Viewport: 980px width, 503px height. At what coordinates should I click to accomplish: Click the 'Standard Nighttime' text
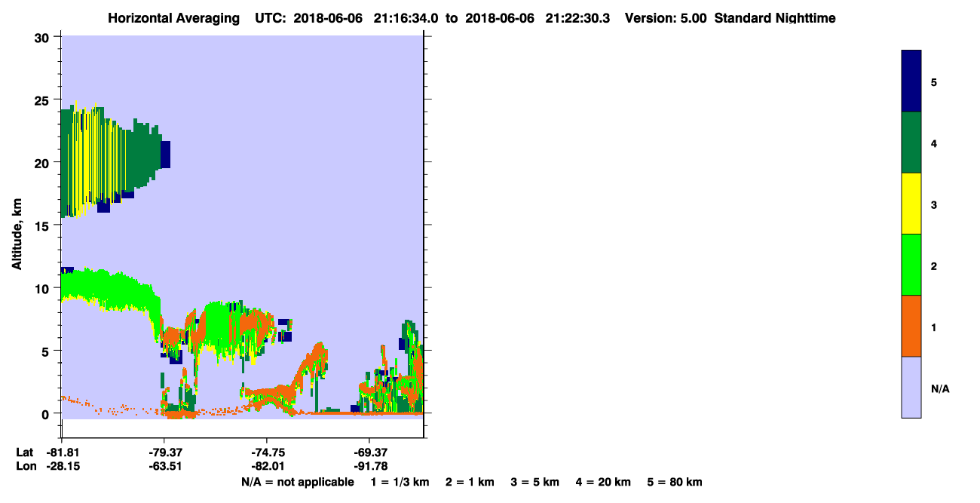pos(775,18)
